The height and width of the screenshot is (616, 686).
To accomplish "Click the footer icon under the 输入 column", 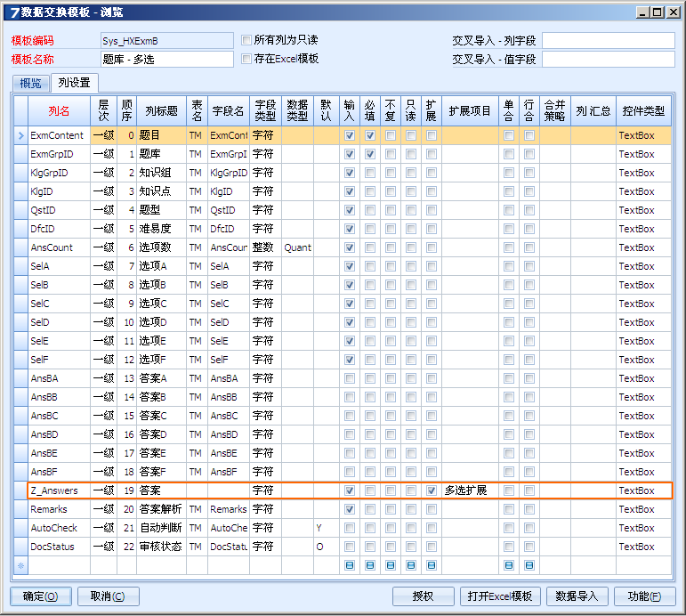I will coord(350,565).
